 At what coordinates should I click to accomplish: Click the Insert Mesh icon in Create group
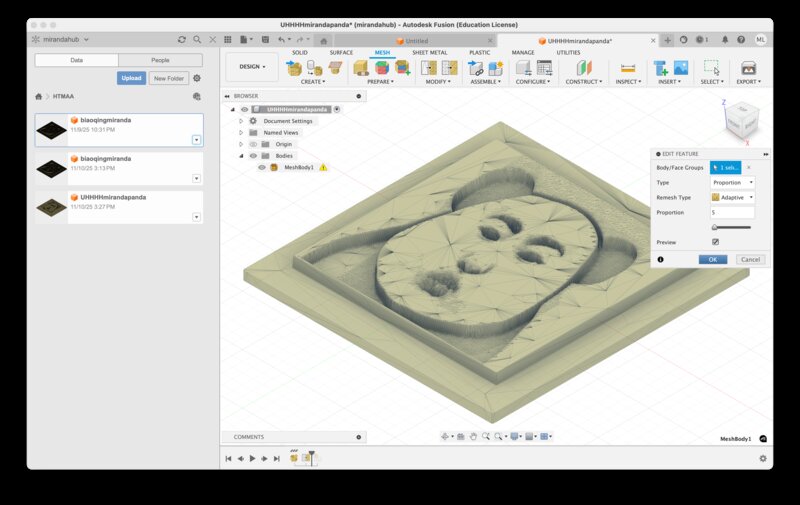click(x=294, y=68)
